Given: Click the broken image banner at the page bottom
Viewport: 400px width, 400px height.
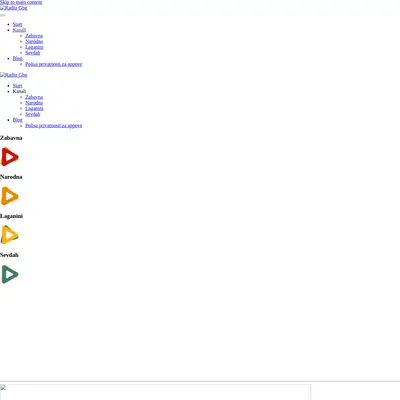Looking at the screenshot, I should [155, 392].
